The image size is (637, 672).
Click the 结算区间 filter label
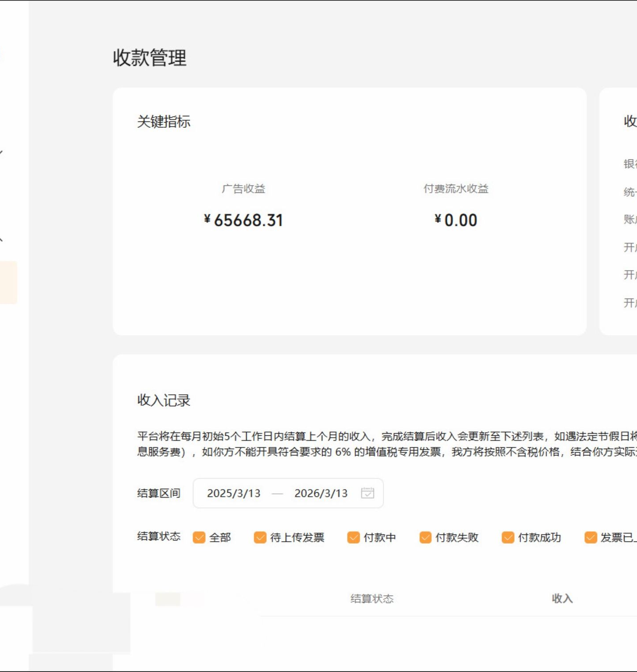[159, 493]
